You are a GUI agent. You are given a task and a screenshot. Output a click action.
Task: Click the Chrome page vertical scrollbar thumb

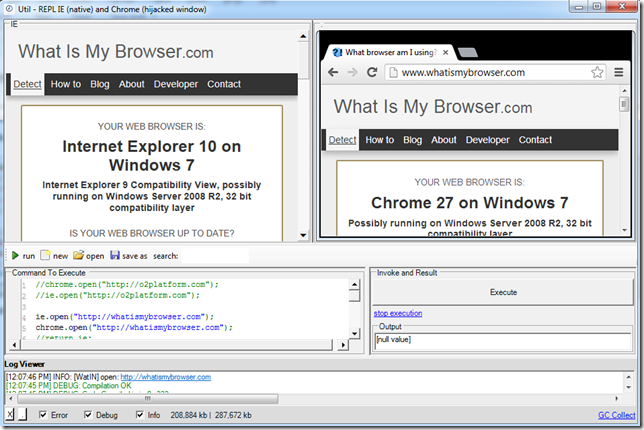pos(624,104)
